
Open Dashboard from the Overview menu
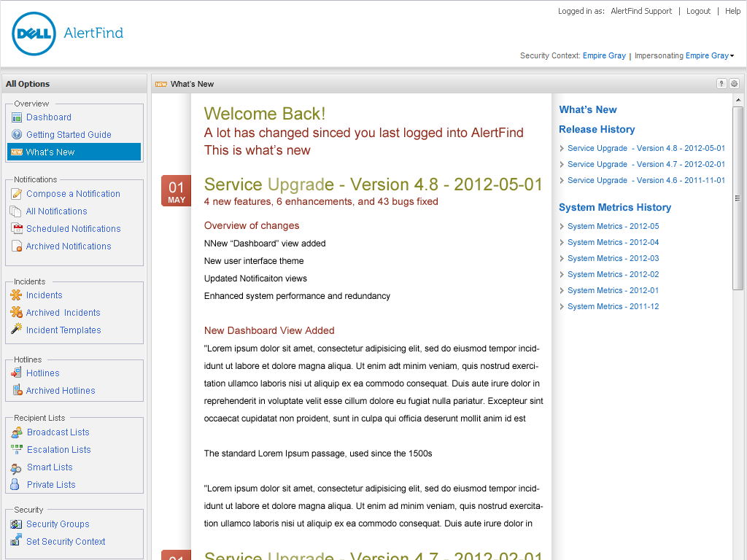49,117
